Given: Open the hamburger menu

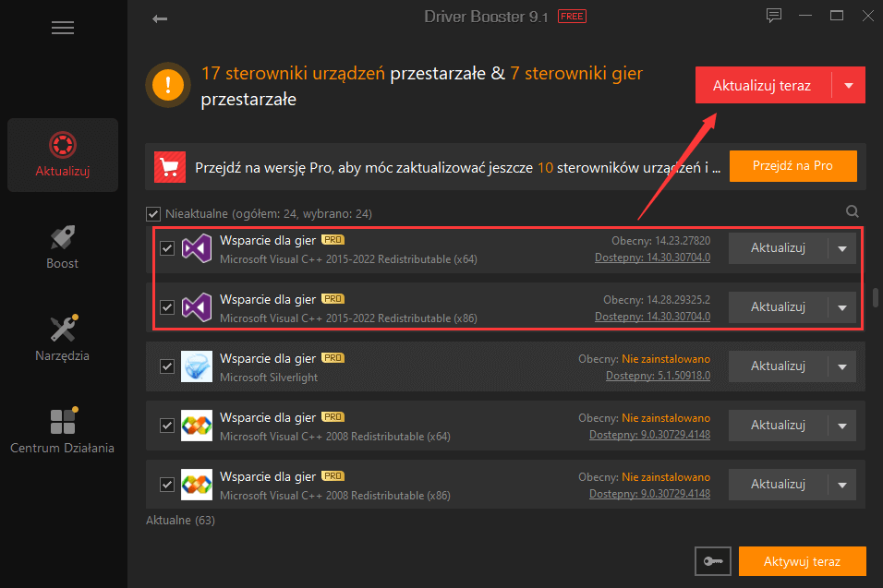Looking at the screenshot, I should pos(63,28).
